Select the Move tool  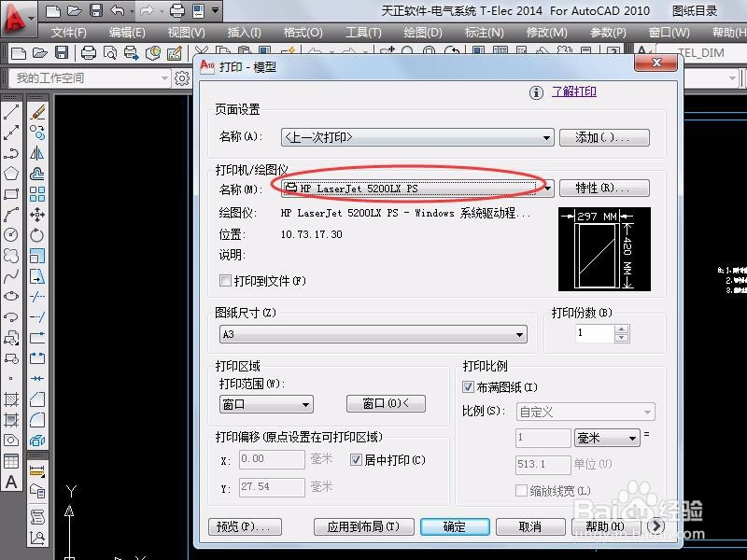tap(37, 215)
